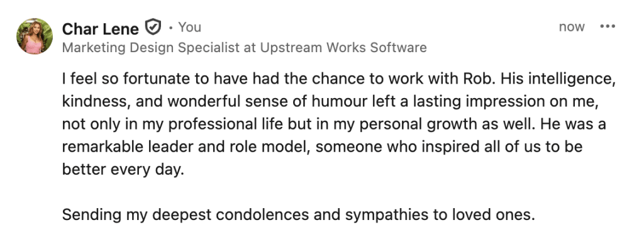Click the dot separator before 'You'
This screenshot has height=237, width=644.
[x=170, y=28]
